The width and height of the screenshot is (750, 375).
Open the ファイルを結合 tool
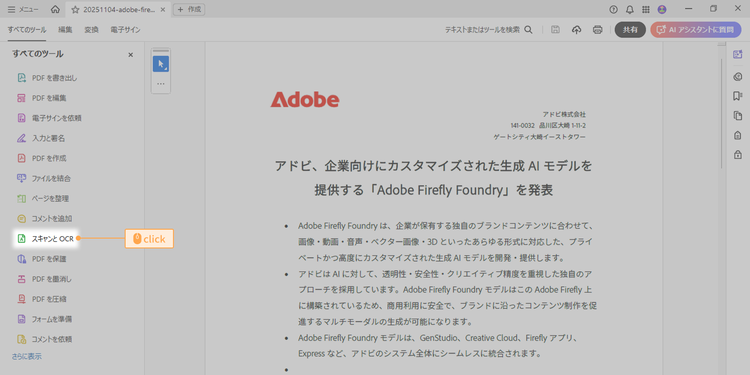44,178
